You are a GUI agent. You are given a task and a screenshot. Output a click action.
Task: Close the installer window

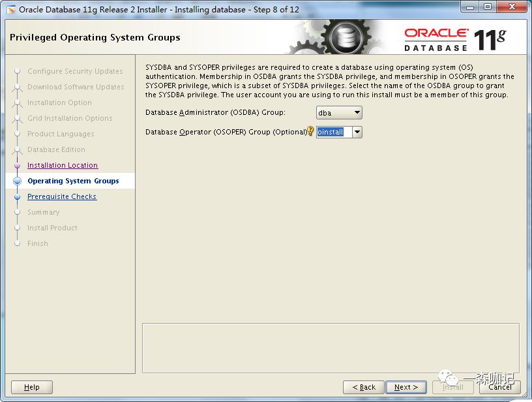coord(512,7)
